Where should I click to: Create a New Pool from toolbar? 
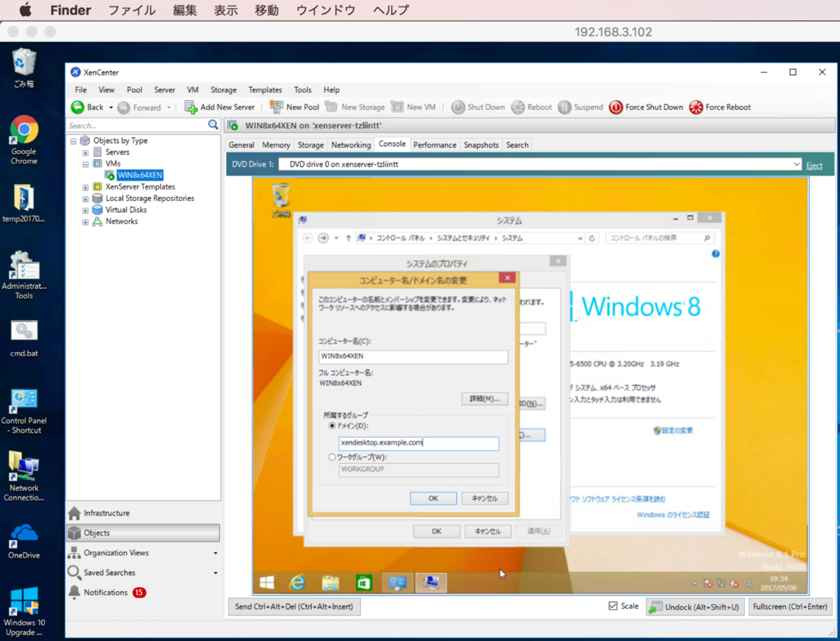point(294,108)
